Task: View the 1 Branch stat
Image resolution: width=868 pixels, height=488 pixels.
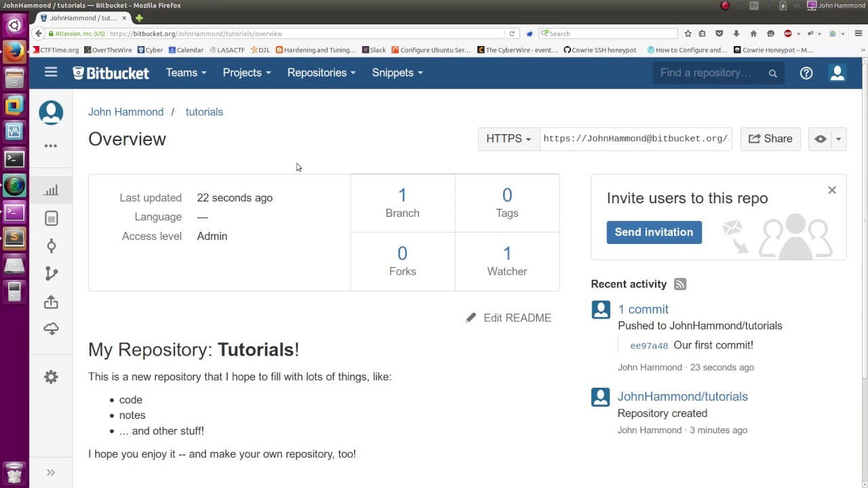Action: [x=402, y=203]
